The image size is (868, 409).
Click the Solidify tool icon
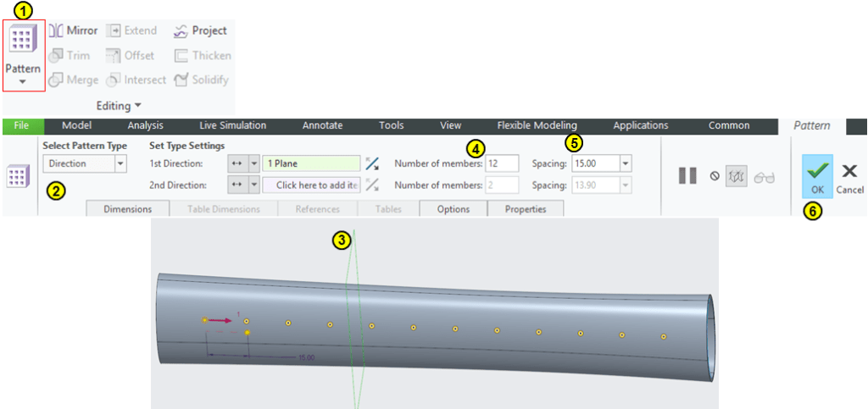pos(181,80)
